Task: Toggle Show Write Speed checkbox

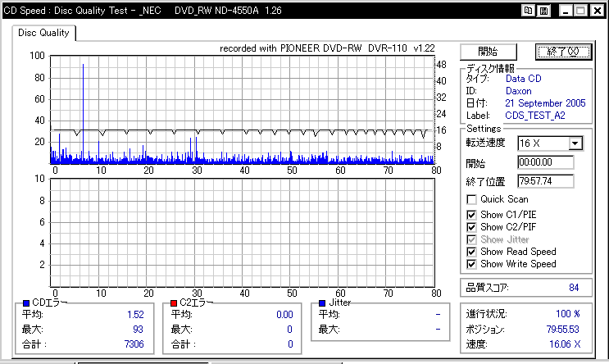Action: click(471, 264)
